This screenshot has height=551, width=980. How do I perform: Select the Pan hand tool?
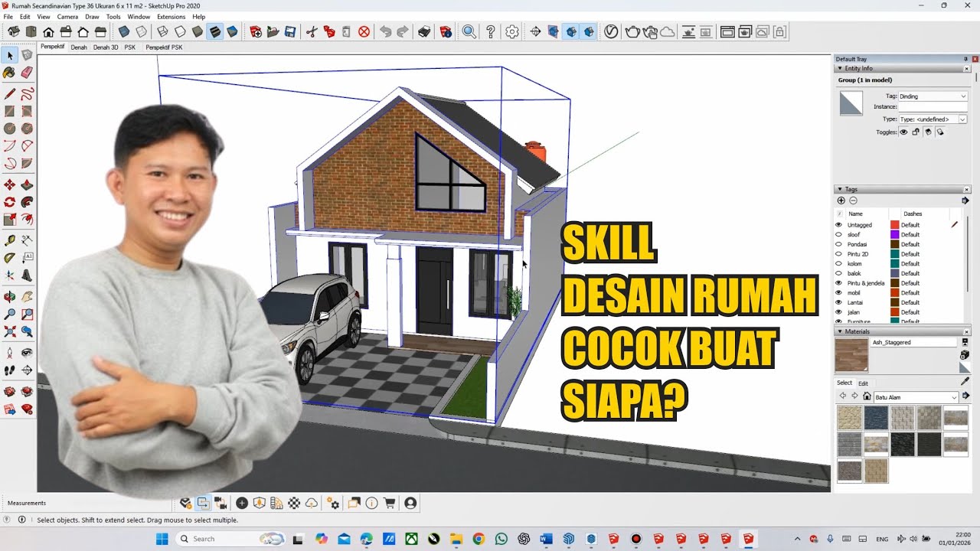point(27,296)
